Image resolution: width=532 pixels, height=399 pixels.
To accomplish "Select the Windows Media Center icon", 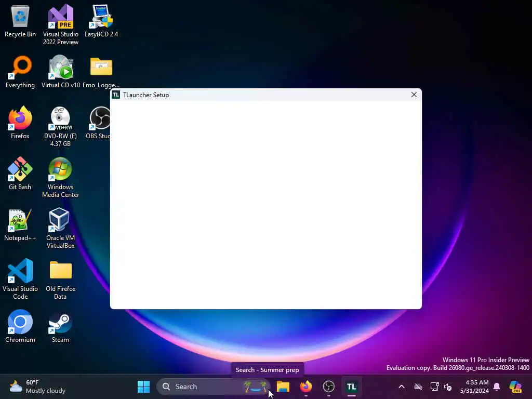I will 60,178.
